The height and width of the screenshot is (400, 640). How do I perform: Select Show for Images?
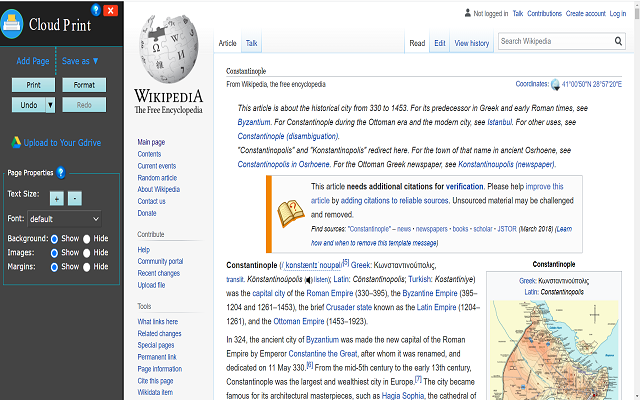(x=54, y=253)
